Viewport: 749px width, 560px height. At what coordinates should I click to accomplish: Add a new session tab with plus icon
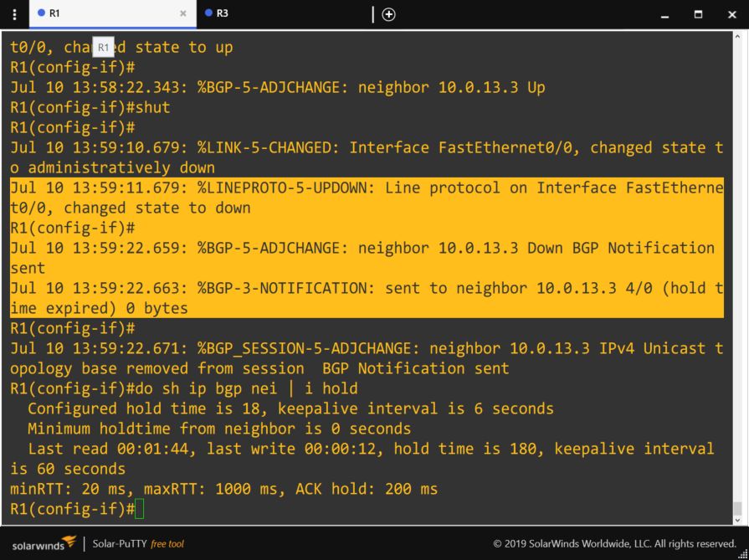pos(388,14)
